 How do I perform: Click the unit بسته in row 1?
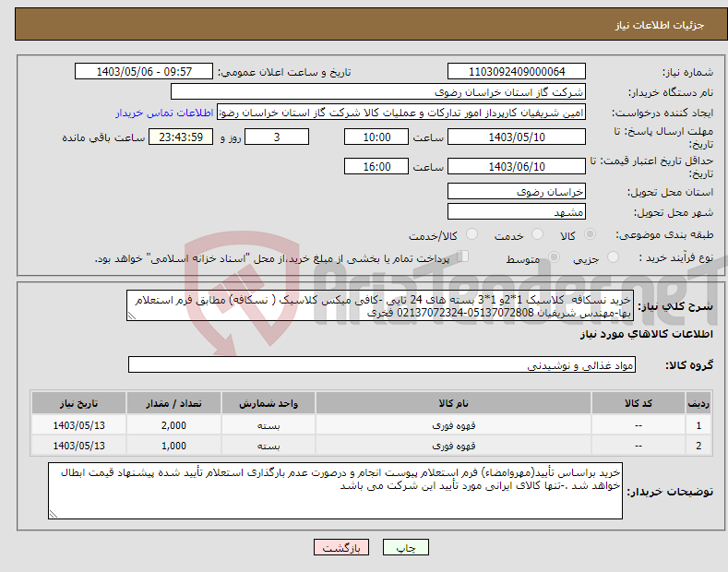(x=269, y=425)
